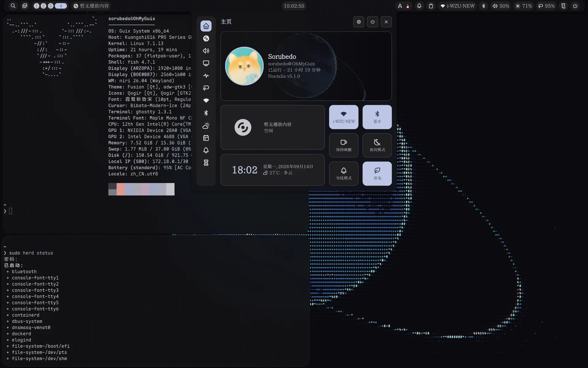The height and width of the screenshot is (368, 588).
Task: Open the owl control center icon
Action: (563, 6)
